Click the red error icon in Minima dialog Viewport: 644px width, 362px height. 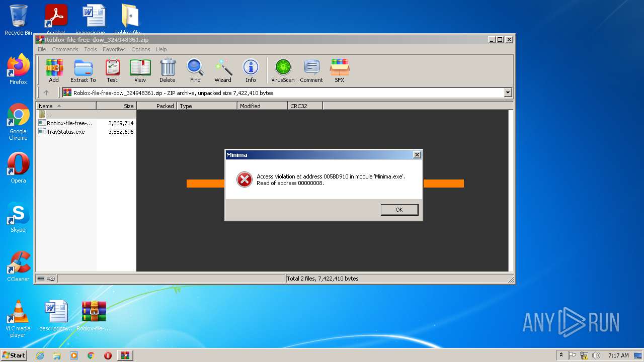coord(245,179)
